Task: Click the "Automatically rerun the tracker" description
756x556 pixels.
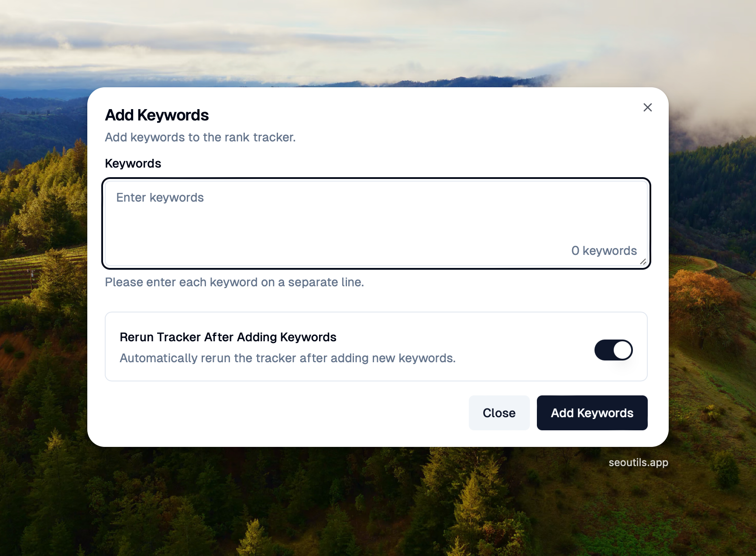Action: click(x=288, y=358)
